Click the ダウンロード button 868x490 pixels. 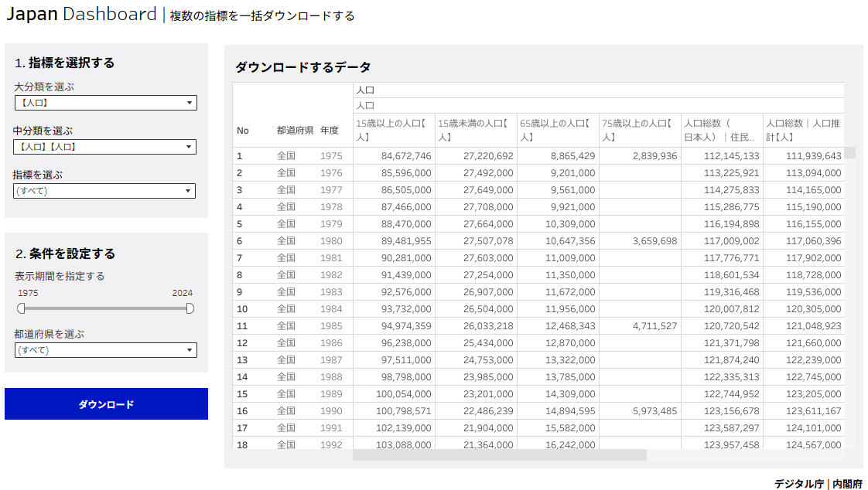[106, 403]
